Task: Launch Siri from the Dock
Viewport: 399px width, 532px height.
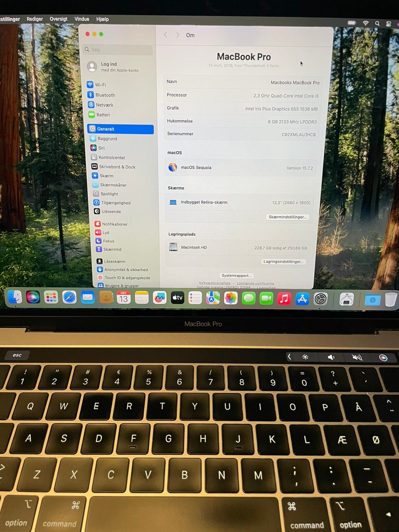Action: point(33,297)
